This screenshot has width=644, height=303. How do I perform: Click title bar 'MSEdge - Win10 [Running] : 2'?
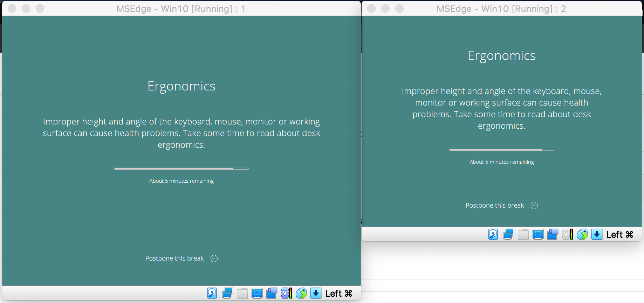501,9
